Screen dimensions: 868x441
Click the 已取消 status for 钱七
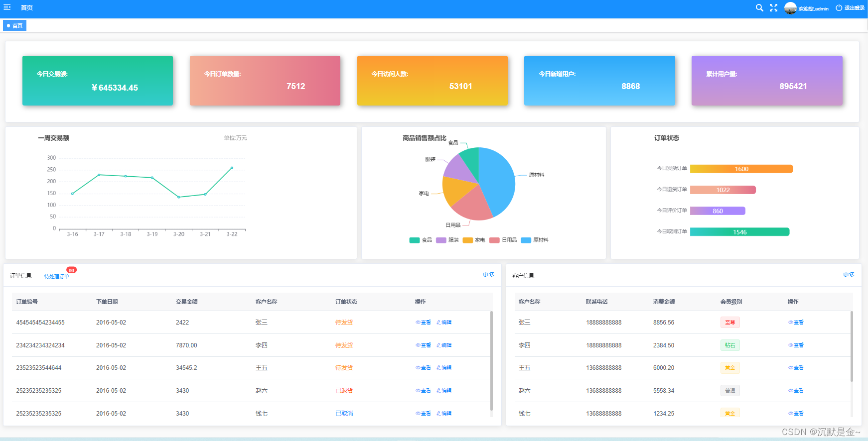[x=344, y=414]
